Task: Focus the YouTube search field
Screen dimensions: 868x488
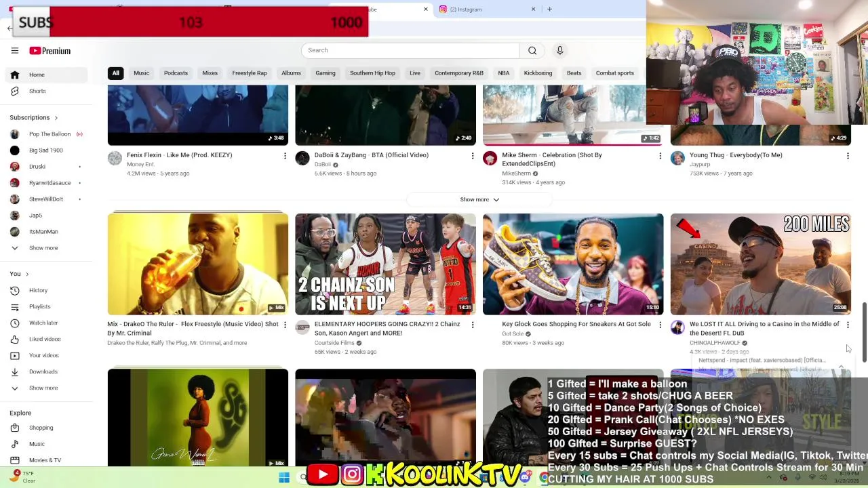Action: (410, 50)
